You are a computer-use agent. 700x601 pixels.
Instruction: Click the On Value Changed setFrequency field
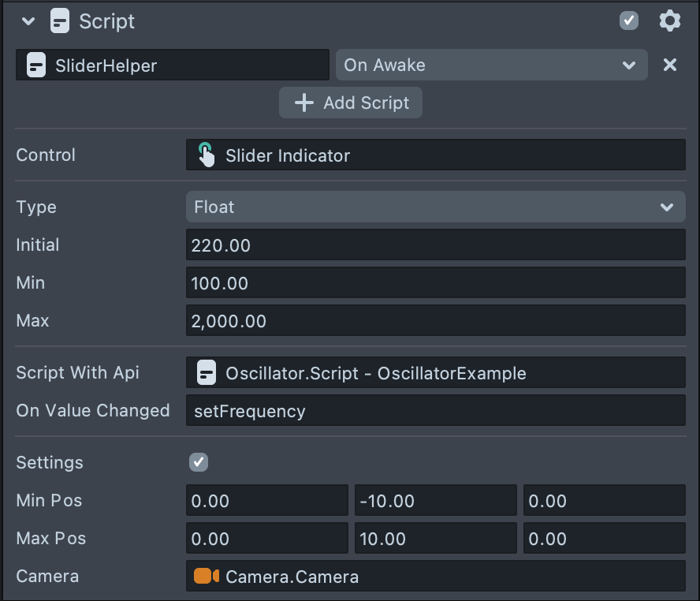click(435, 411)
